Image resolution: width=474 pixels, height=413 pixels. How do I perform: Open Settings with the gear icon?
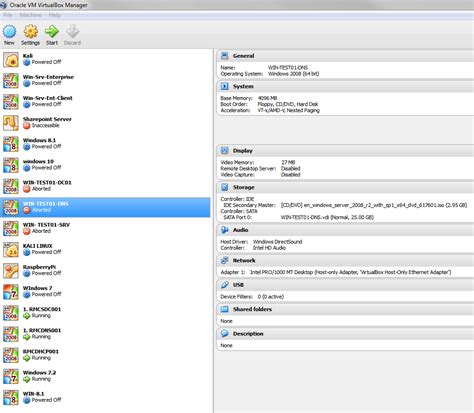pos(31,32)
